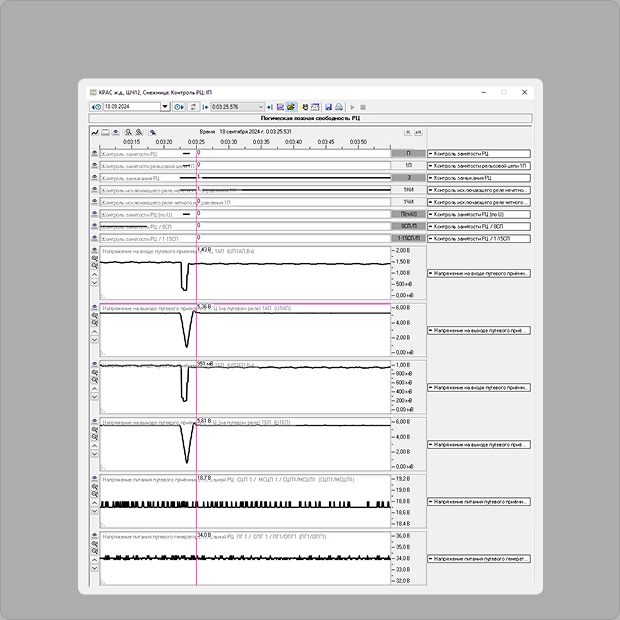Click the first magnifier zoom icon
620x620 pixels.
128,132
